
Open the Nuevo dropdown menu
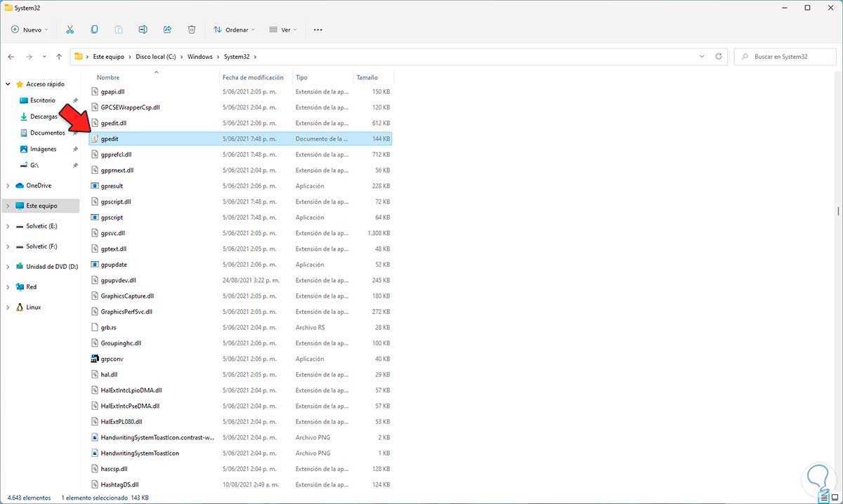pos(30,30)
